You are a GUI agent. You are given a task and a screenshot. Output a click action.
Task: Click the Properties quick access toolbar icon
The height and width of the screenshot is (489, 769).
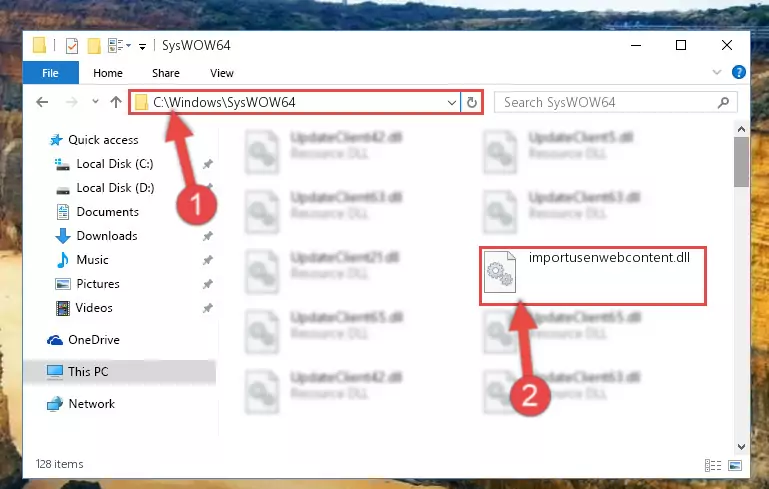pyautogui.click(x=72, y=46)
